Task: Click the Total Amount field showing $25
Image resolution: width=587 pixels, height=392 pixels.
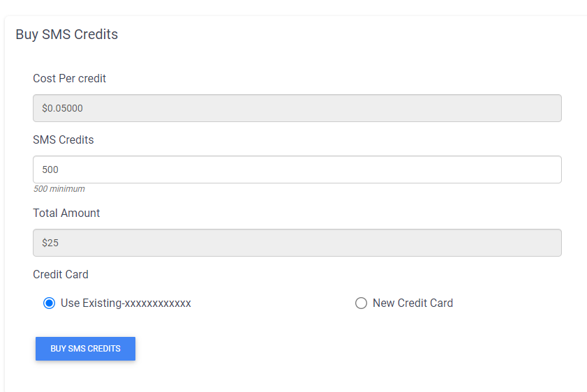Action: tap(297, 243)
